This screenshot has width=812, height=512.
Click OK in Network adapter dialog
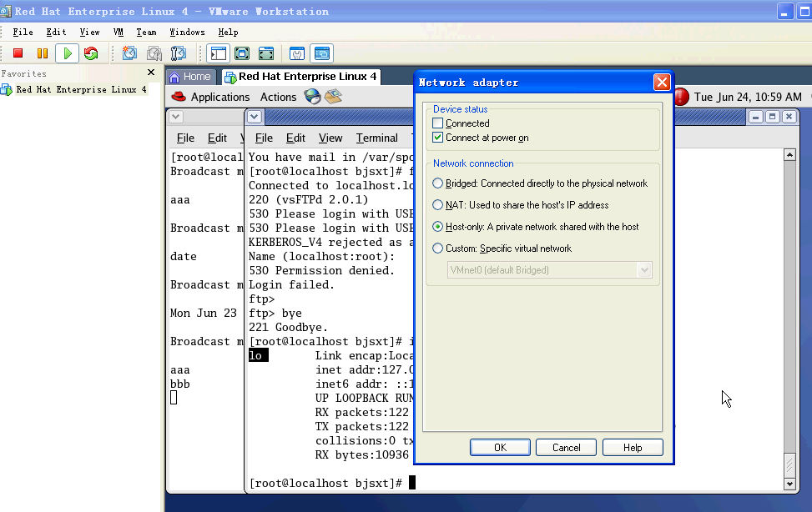pos(500,448)
